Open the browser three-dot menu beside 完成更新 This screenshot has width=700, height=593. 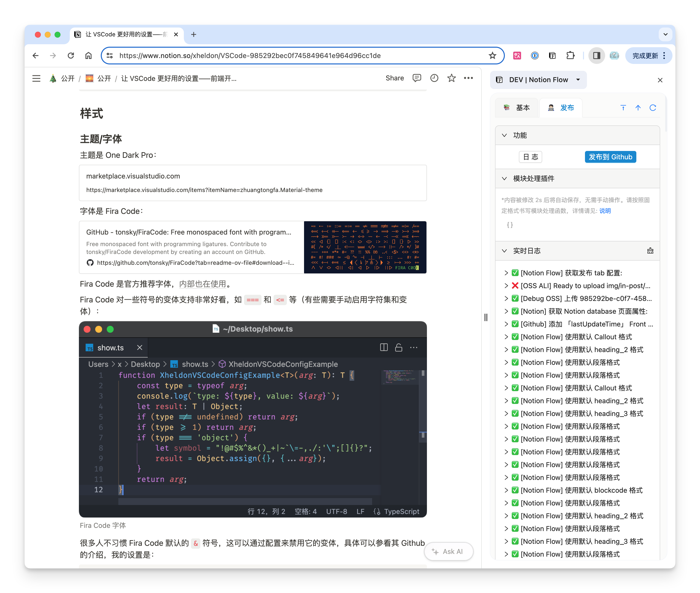pyautogui.click(x=664, y=56)
